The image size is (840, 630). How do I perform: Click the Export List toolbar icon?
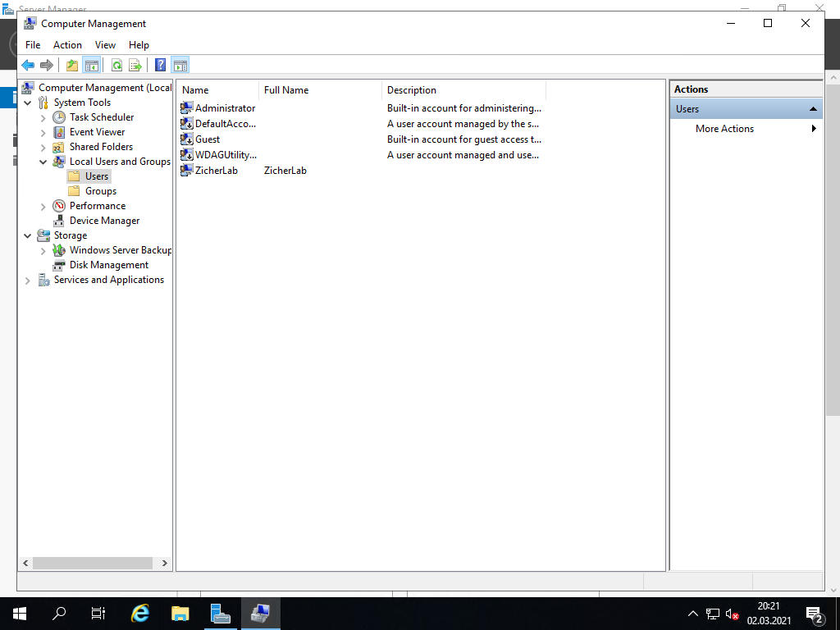click(x=135, y=66)
